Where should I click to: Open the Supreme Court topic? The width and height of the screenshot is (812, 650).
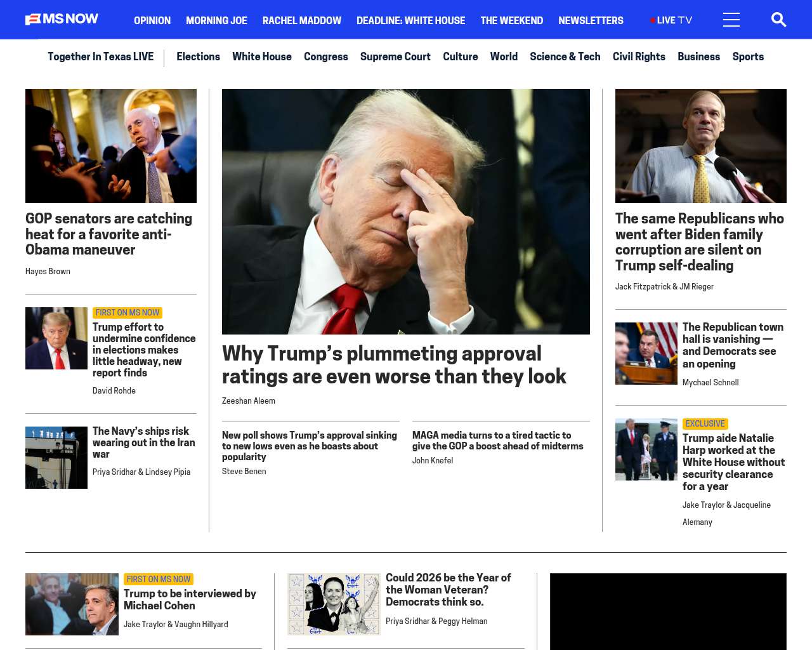pyautogui.click(x=395, y=56)
